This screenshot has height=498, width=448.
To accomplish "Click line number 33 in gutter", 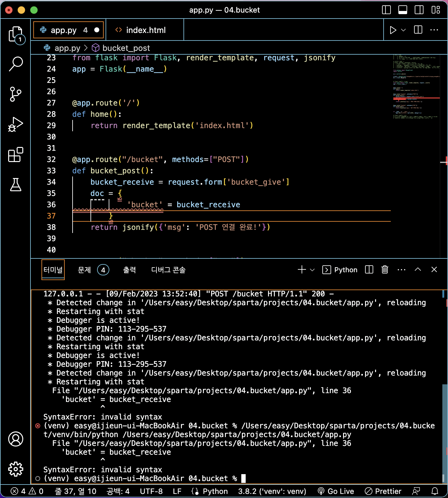I will pos(51,171).
